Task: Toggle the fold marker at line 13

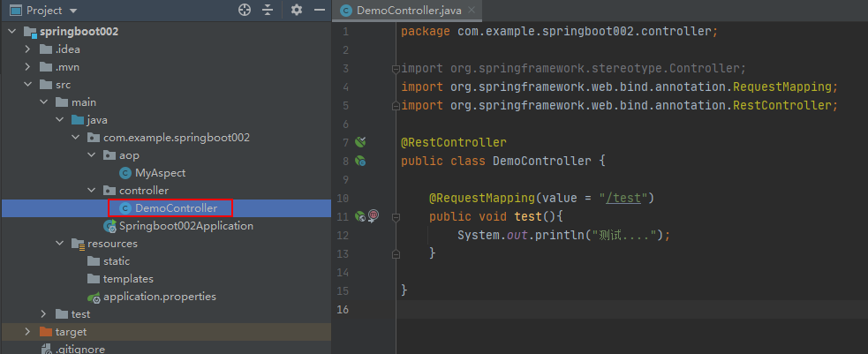Action: point(396,253)
